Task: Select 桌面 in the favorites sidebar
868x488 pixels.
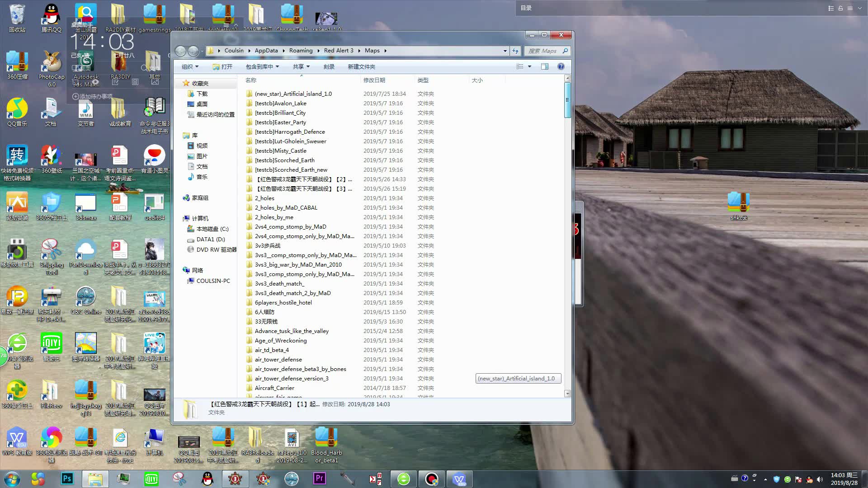Action: coord(197,104)
